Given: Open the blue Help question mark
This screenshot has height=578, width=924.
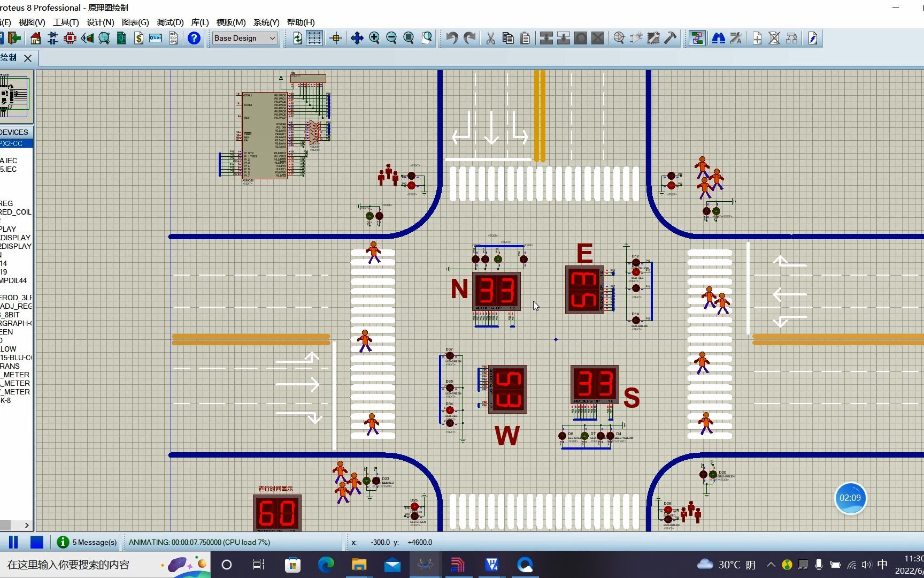Looking at the screenshot, I should (194, 38).
